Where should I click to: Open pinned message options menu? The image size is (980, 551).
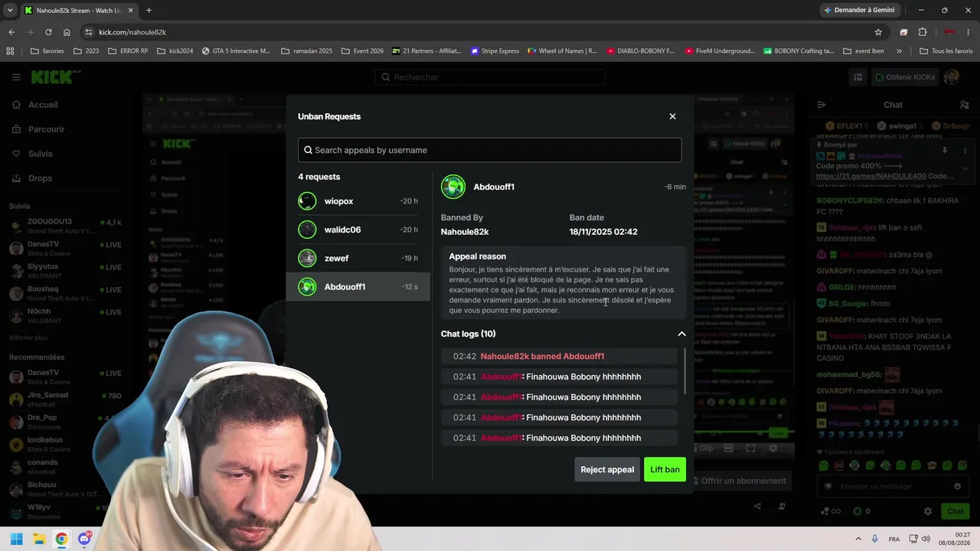[x=965, y=151]
